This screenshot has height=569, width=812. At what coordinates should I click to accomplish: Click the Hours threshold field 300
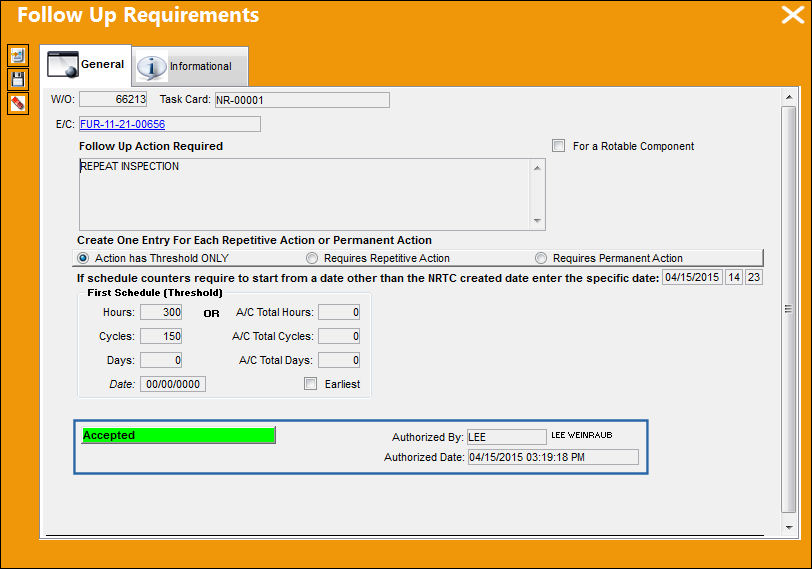click(161, 312)
